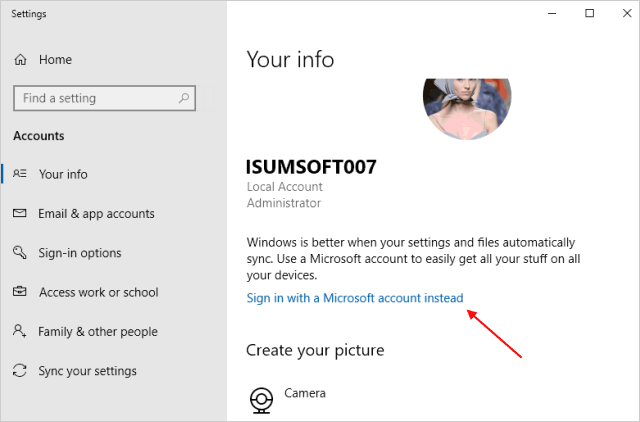This screenshot has height=422, width=640.
Task: Open Access work or school
Action: (99, 292)
